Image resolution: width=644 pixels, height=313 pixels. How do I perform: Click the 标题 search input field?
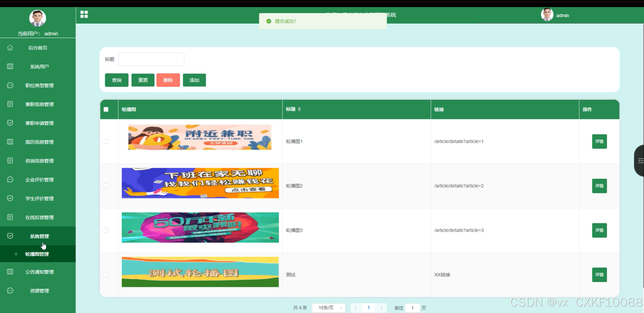(x=151, y=59)
